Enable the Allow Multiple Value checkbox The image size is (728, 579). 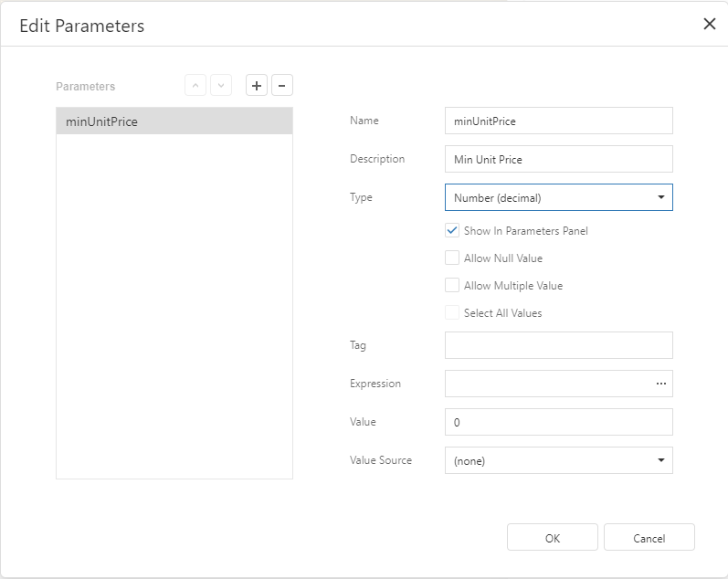(x=452, y=286)
